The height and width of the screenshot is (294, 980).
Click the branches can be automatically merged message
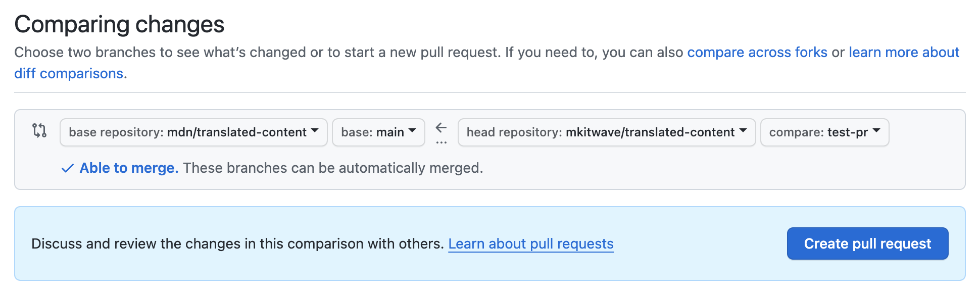click(x=333, y=168)
